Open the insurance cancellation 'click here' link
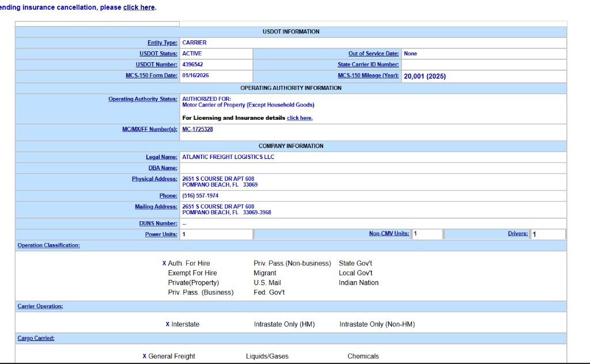 click(139, 7)
